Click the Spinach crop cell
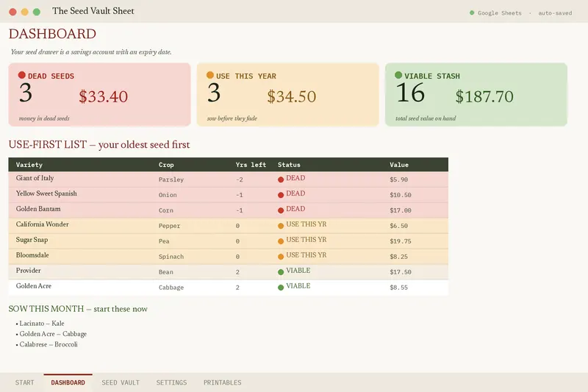Viewport: 588px width, 392px height. coord(171,257)
